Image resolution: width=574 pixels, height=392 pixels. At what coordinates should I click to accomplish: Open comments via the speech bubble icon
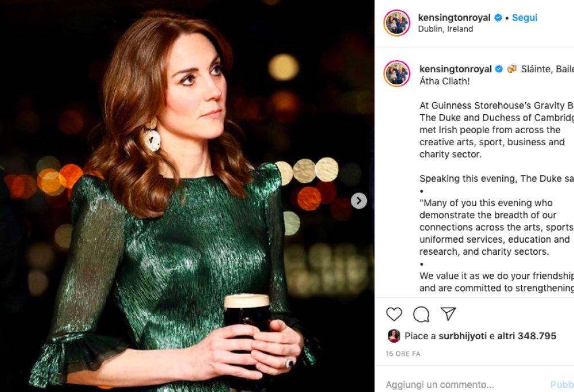click(x=421, y=314)
